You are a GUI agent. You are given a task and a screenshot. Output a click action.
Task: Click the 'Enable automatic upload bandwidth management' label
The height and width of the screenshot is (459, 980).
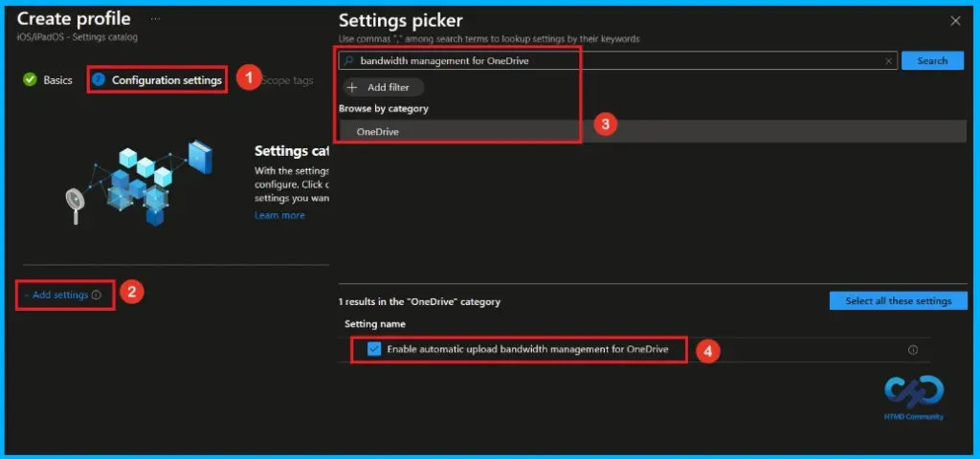click(x=527, y=349)
